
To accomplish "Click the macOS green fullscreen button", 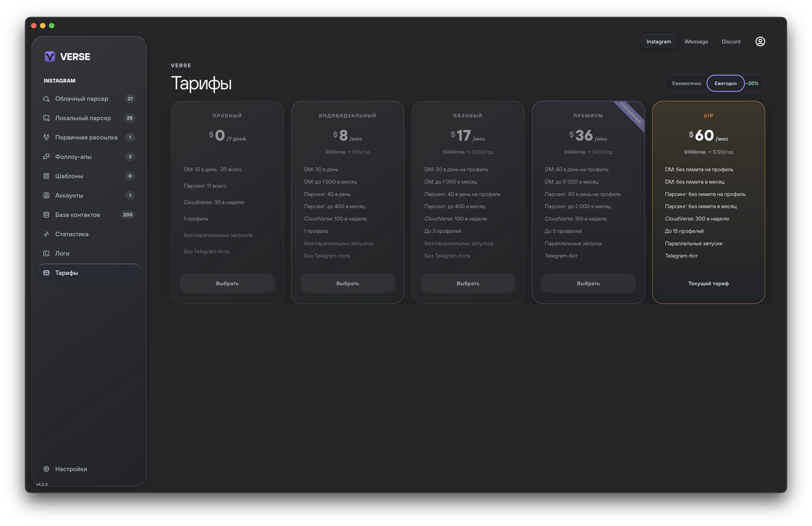I will click(52, 26).
